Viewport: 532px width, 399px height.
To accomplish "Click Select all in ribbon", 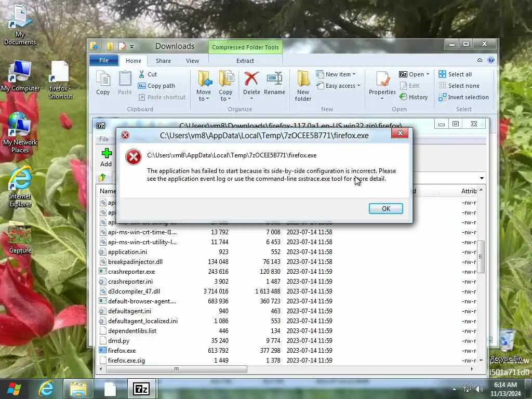I will point(455,74).
